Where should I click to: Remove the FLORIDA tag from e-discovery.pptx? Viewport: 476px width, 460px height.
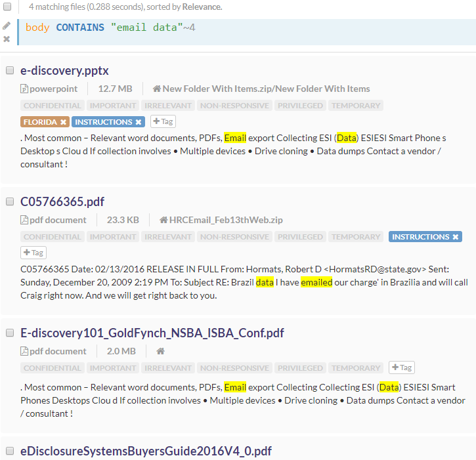tap(63, 122)
